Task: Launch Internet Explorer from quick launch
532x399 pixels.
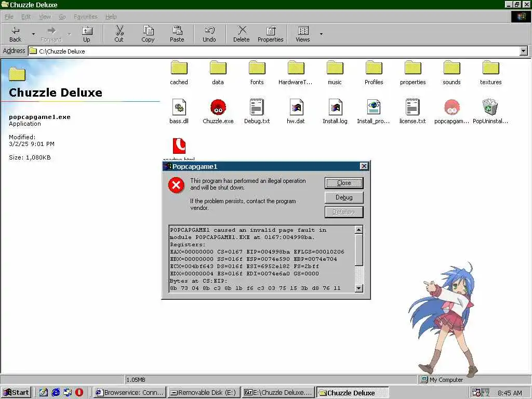Action: coord(55,393)
